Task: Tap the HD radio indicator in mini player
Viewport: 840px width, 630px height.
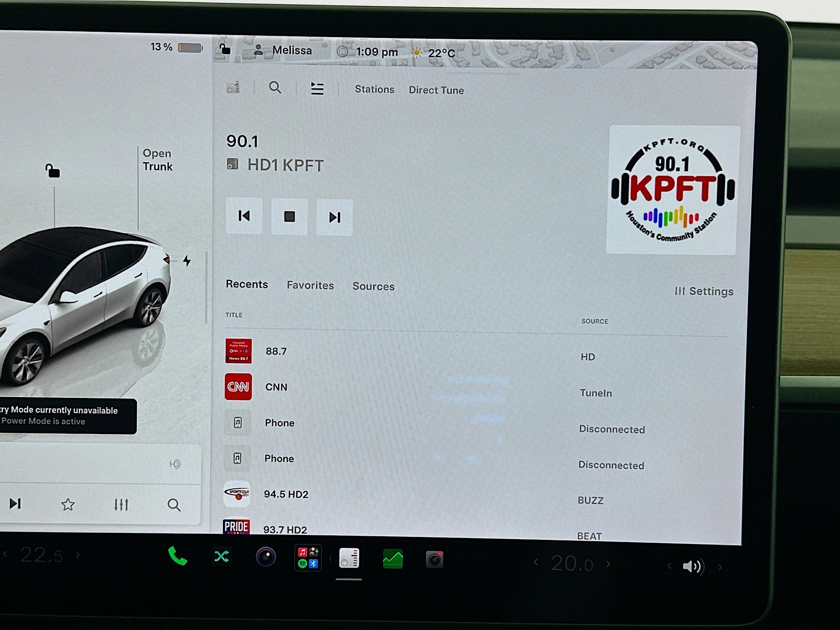Action: (x=175, y=464)
